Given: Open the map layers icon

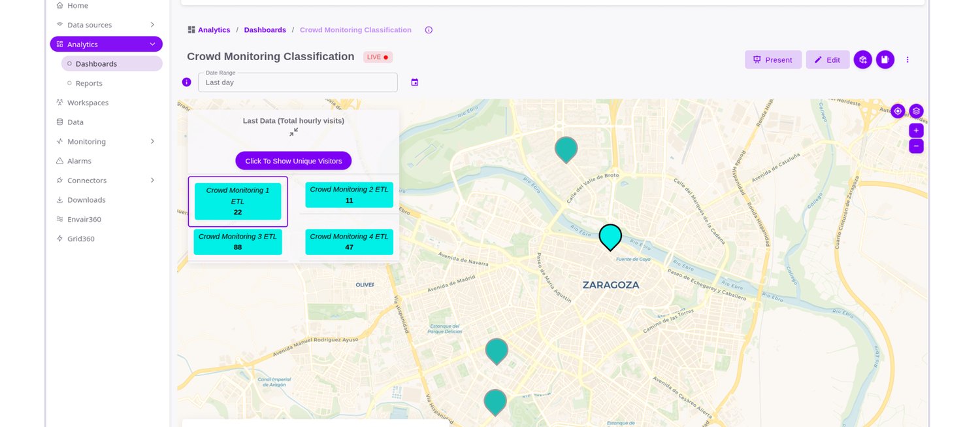Looking at the screenshot, I should click(x=916, y=111).
